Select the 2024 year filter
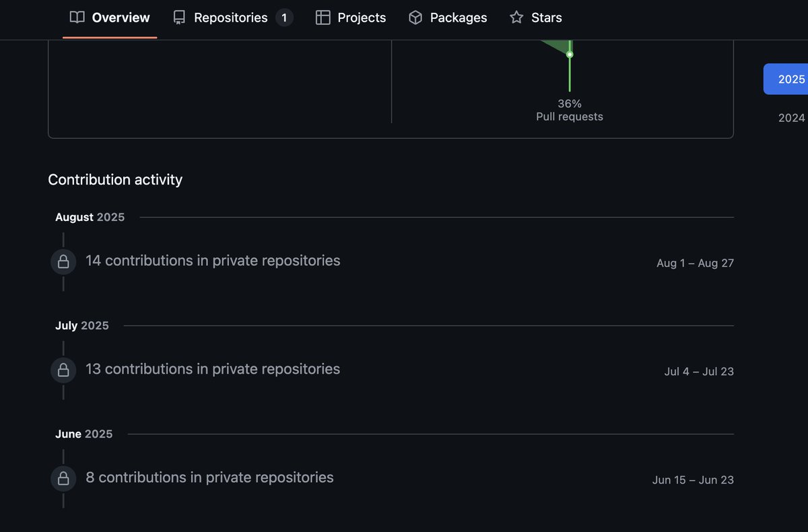Image resolution: width=808 pixels, height=532 pixels. (791, 118)
